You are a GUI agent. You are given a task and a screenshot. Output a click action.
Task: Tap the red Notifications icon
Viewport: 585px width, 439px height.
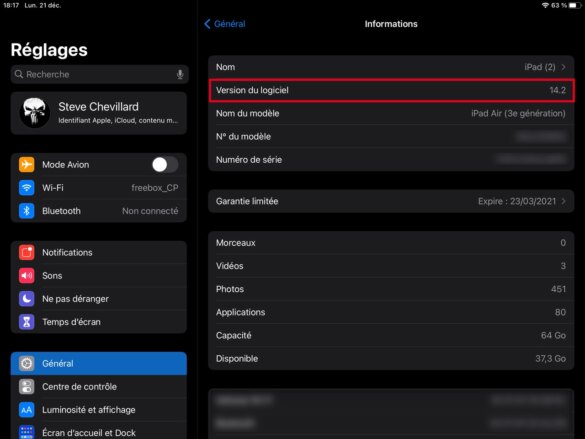click(x=26, y=253)
